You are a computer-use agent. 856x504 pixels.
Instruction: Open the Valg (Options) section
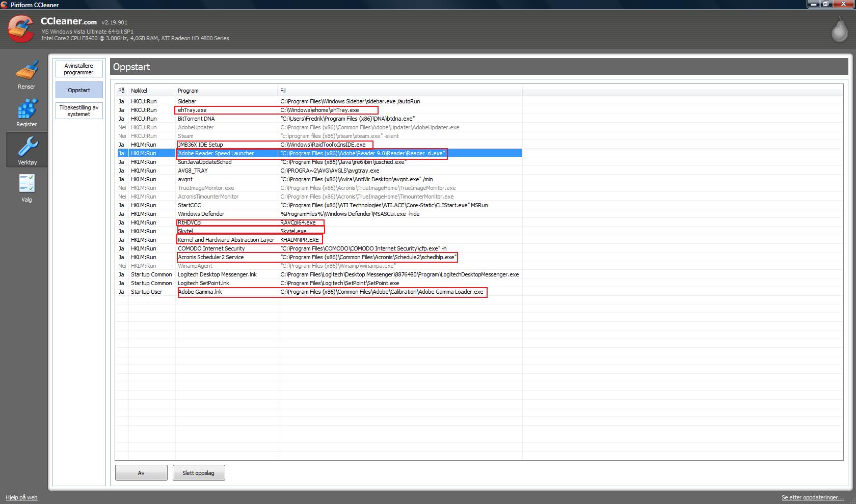[26, 188]
